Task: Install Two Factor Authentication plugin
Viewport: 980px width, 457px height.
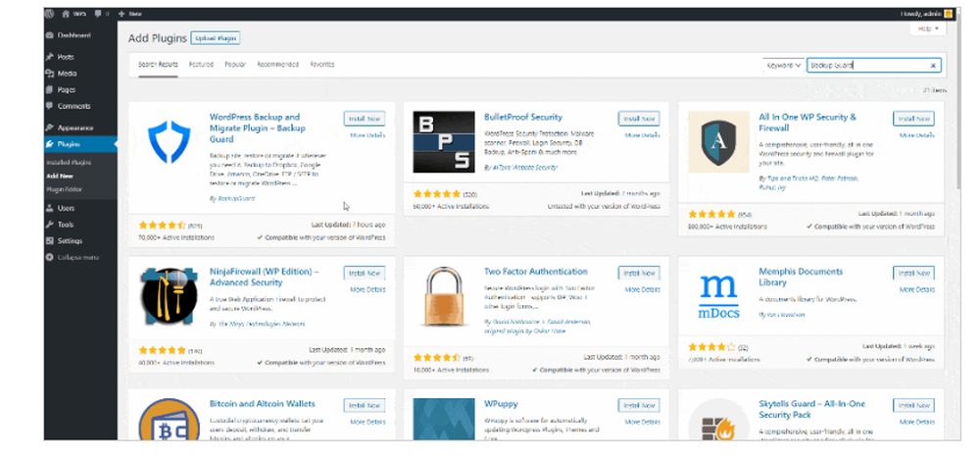Action: (x=639, y=273)
